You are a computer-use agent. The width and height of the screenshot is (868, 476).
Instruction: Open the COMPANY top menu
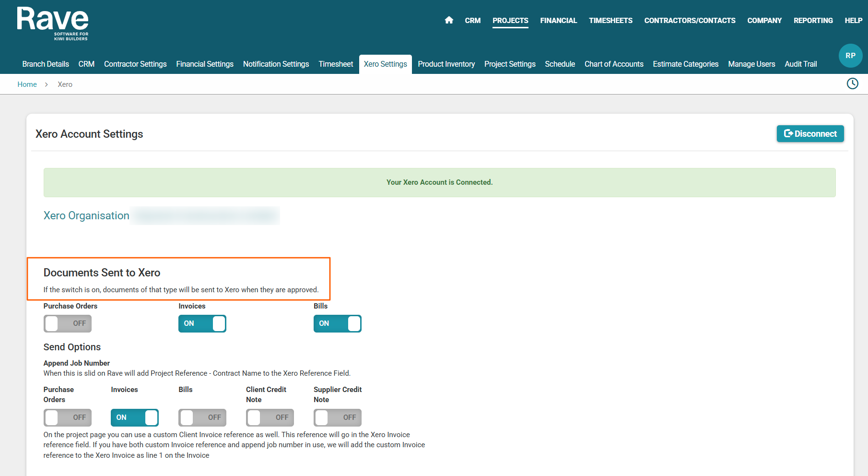764,21
